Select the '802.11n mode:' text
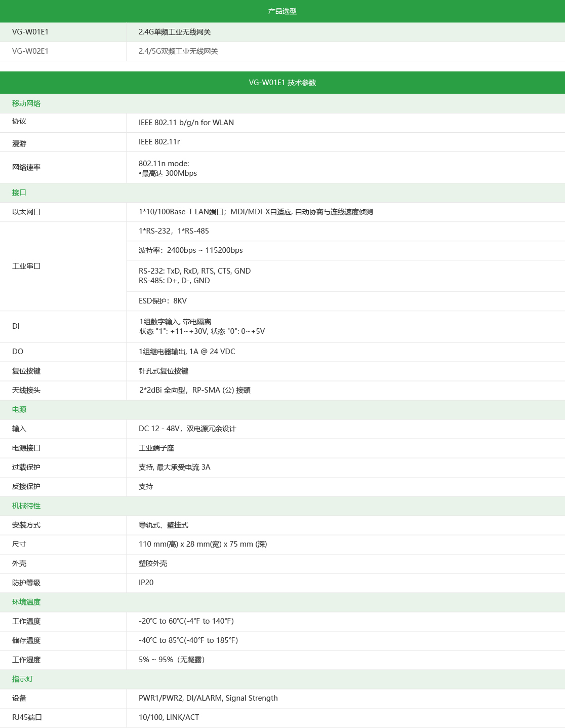Screen dimensions: 565x728 click(164, 164)
